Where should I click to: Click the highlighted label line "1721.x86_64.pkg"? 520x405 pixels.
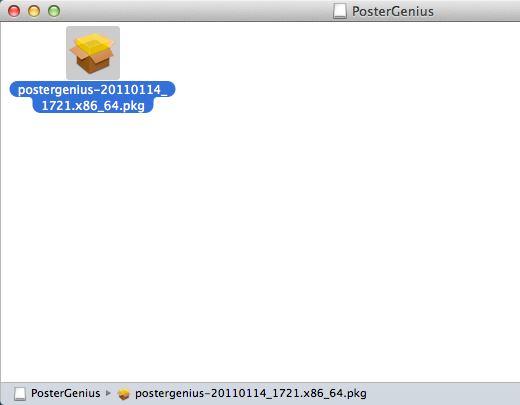[93, 105]
